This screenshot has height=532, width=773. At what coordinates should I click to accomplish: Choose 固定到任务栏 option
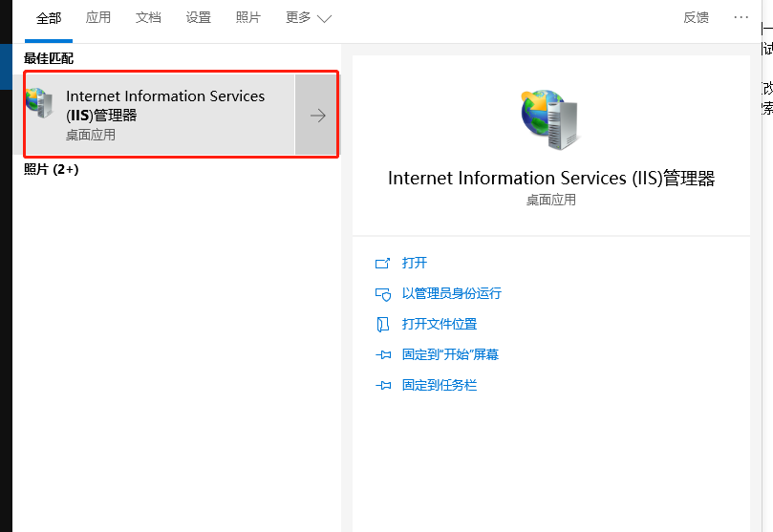tap(440, 385)
